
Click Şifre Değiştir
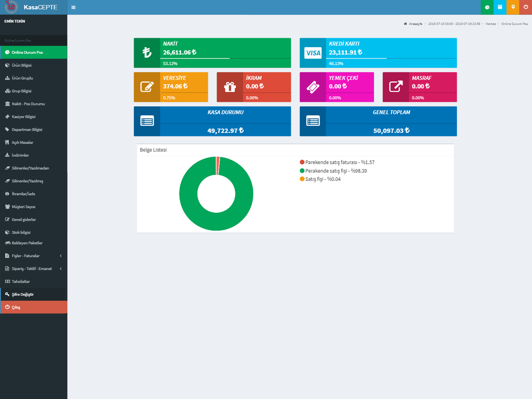coord(34,294)
